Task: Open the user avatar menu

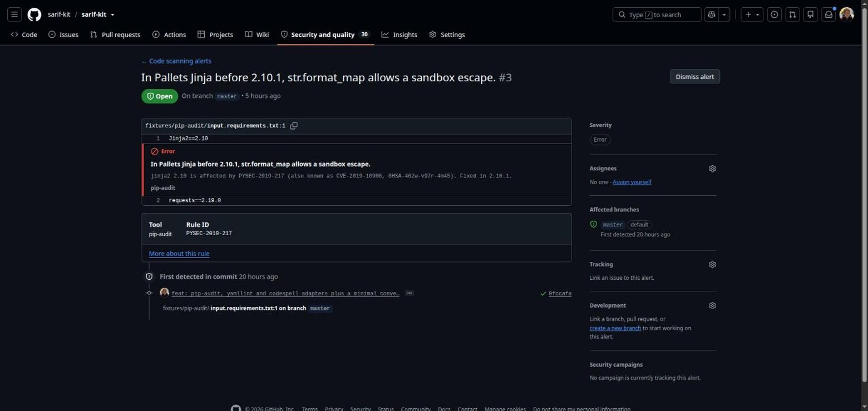Action: point(846,14)
